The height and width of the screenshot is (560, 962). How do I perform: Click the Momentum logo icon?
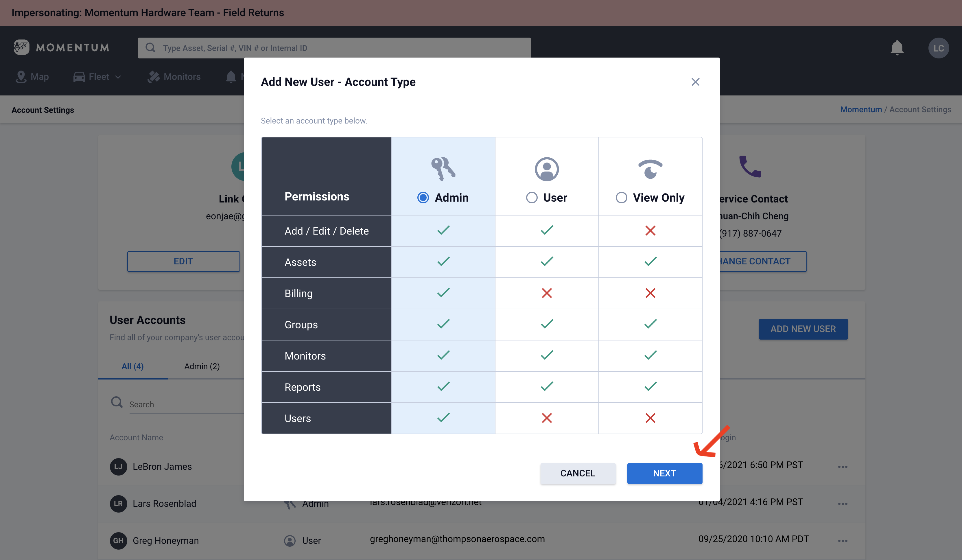click(21, 47)
